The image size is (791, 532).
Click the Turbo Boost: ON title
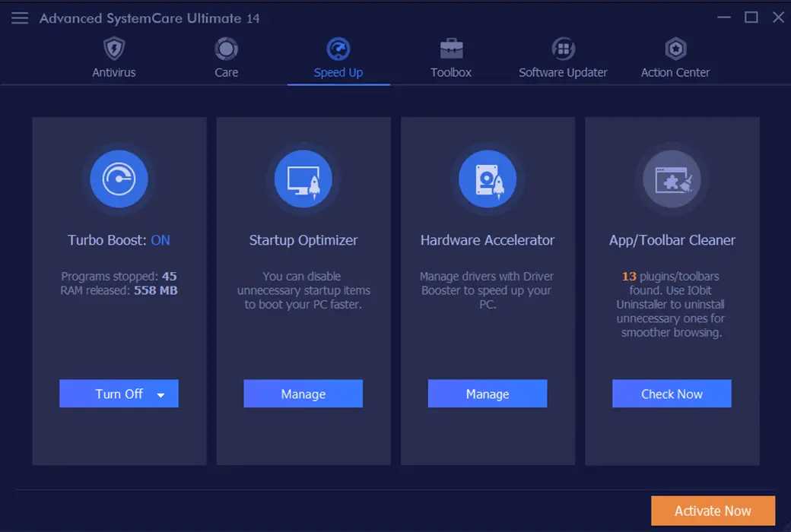pos(119,240)
